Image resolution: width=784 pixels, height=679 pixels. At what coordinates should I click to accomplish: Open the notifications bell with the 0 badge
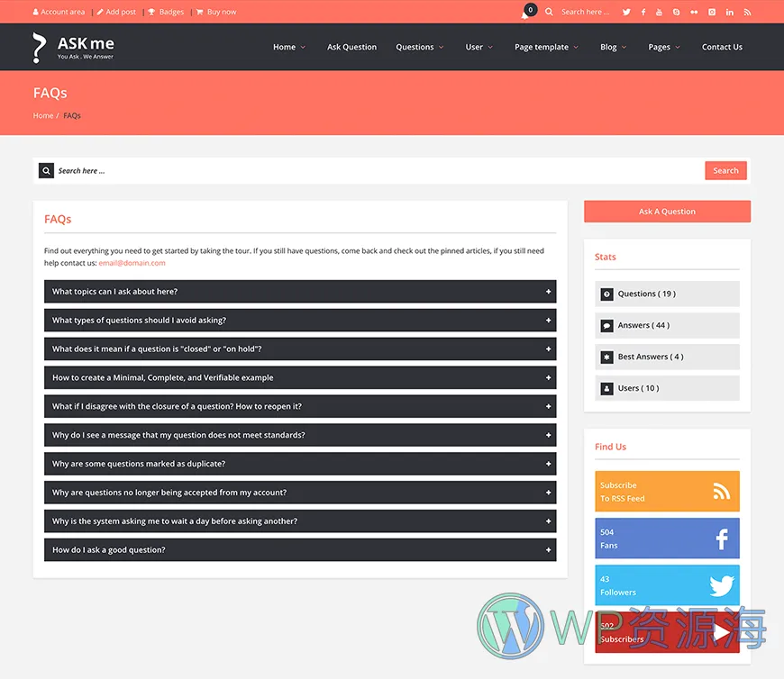click(526, 13)
